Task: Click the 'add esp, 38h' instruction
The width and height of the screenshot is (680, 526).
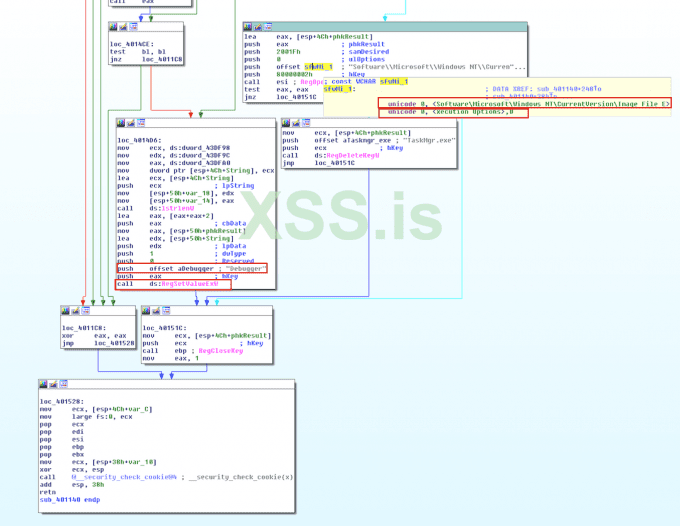Action: coord(72,484)
